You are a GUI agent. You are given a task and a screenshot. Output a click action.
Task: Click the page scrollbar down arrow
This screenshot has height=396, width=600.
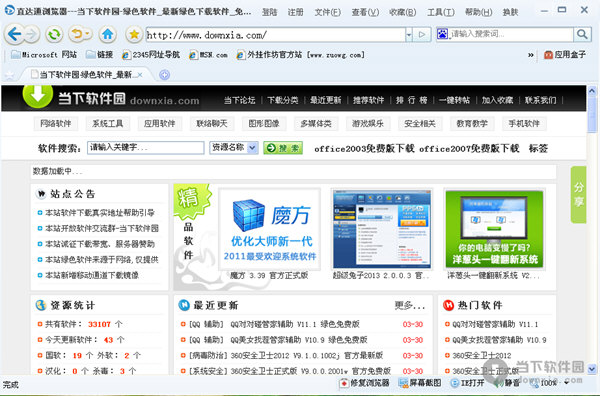coord(592,369)
